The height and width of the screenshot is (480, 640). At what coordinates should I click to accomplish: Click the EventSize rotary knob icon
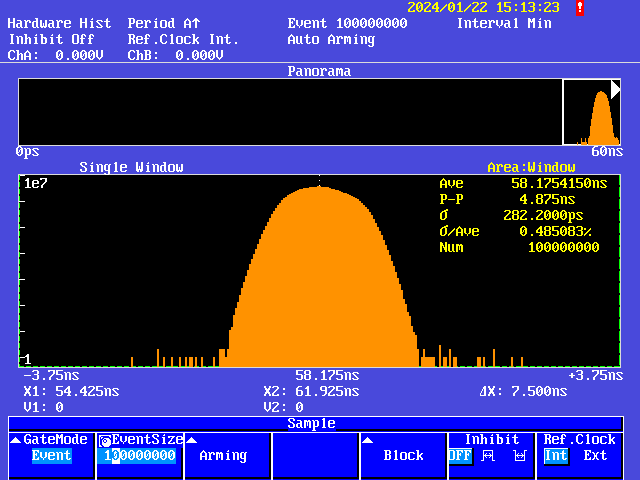105,440
